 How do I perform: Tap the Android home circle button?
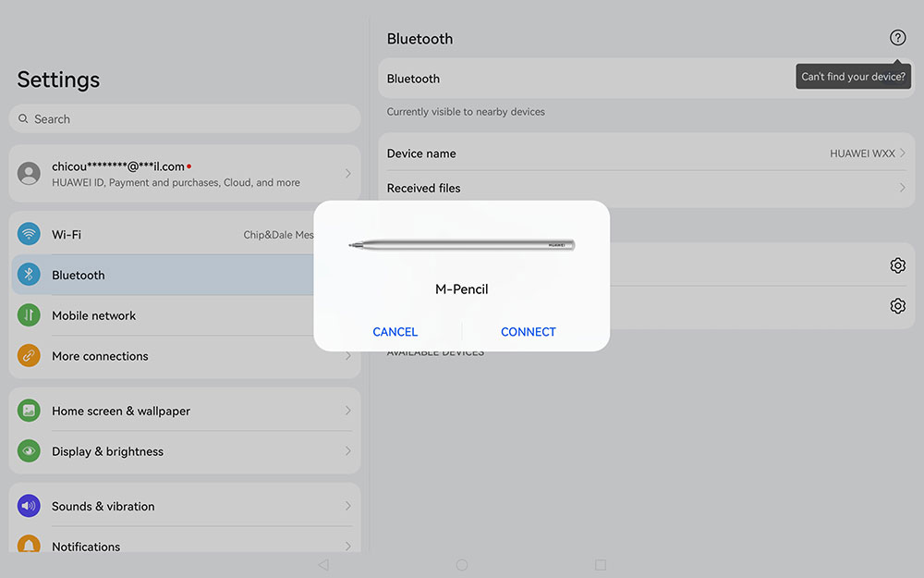462,564
